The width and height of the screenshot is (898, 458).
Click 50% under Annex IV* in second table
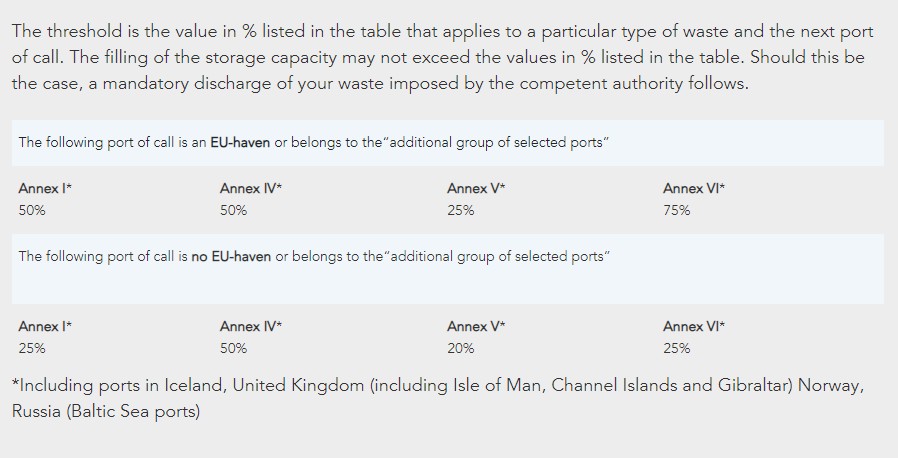pos(234,349)
